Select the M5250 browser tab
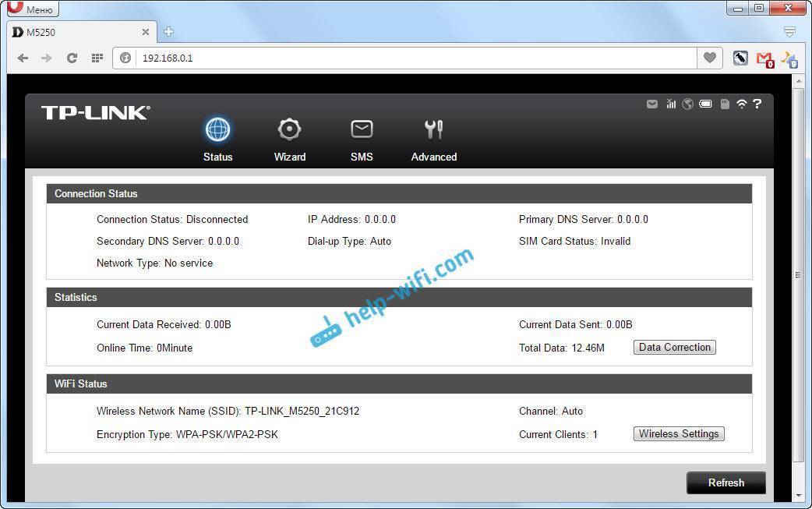The width and height of the screenshot is (812, 509). (x=83, y=32)
